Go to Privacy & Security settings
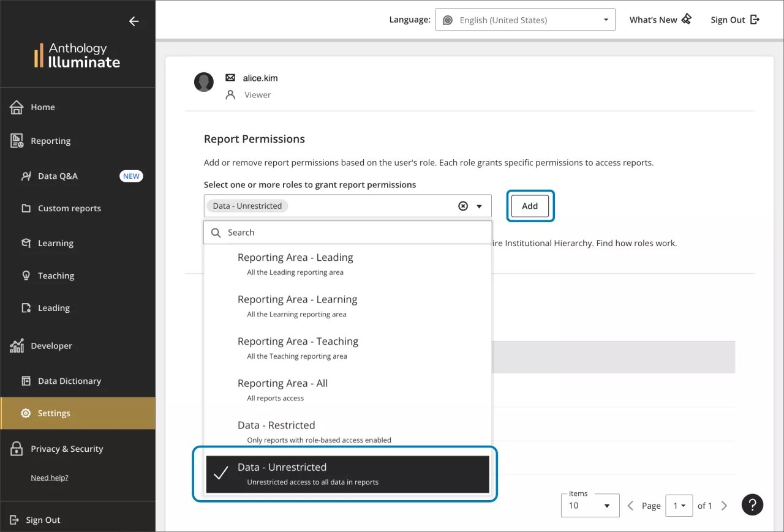Viewport: 784px width, 532px height. pos(66,448)
